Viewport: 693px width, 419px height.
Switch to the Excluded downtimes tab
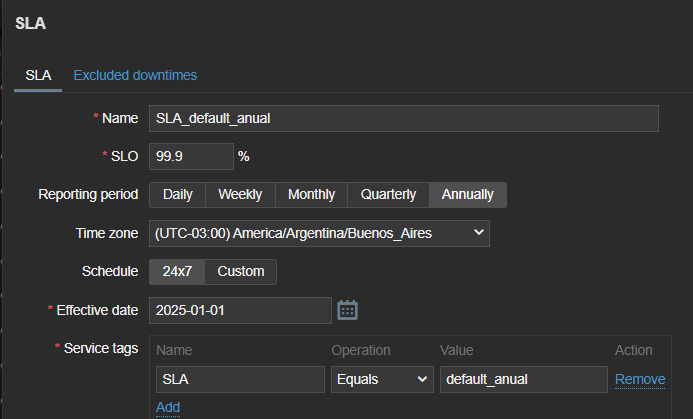(x=135, y=75)
